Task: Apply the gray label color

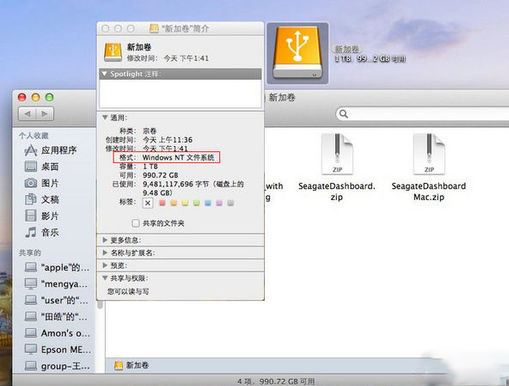Action: point(230,203)
